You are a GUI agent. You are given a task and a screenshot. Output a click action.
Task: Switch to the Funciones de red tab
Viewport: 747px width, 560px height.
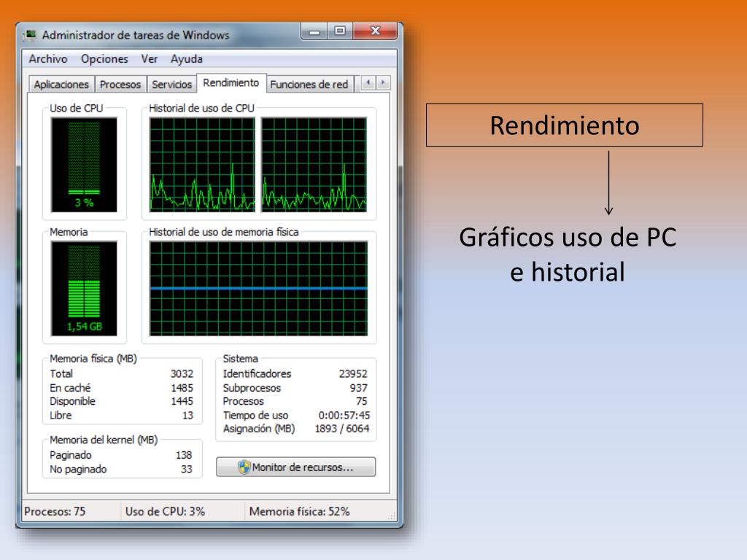[x=309, y=85]
